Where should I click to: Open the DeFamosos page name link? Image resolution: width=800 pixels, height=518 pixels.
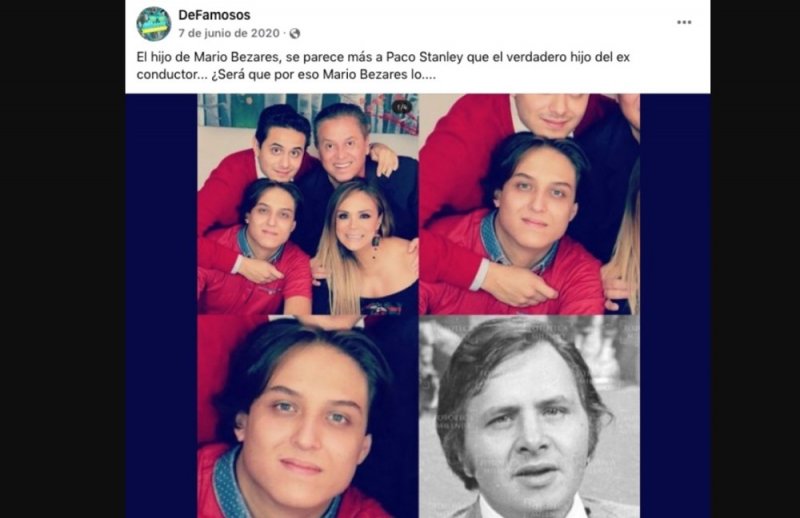click(x=214, y=15)
